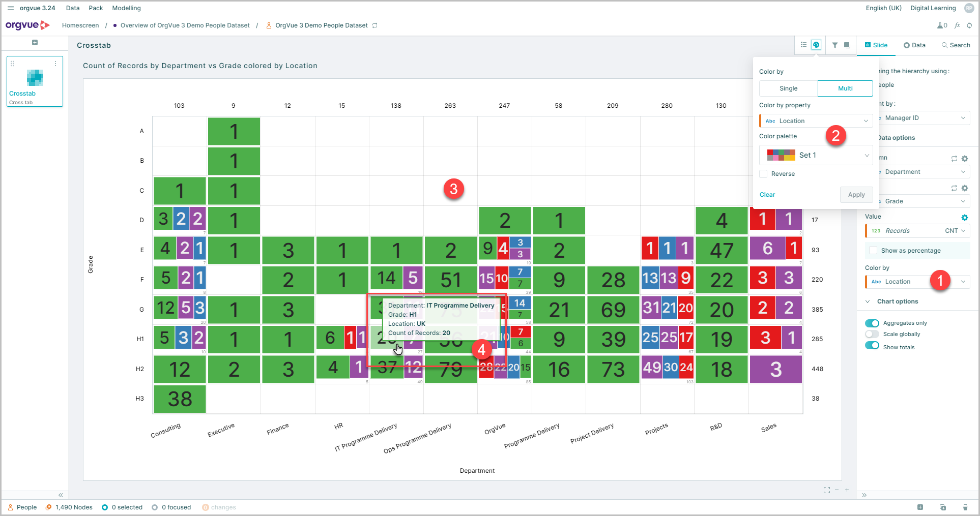The image size is (980, 516).
Task: Open the Crosstab slide options menu dots
Action: (55, 64)
